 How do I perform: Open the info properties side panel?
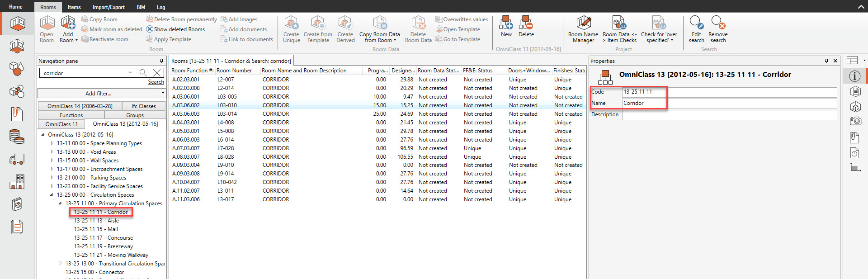[x=854, y=76]
